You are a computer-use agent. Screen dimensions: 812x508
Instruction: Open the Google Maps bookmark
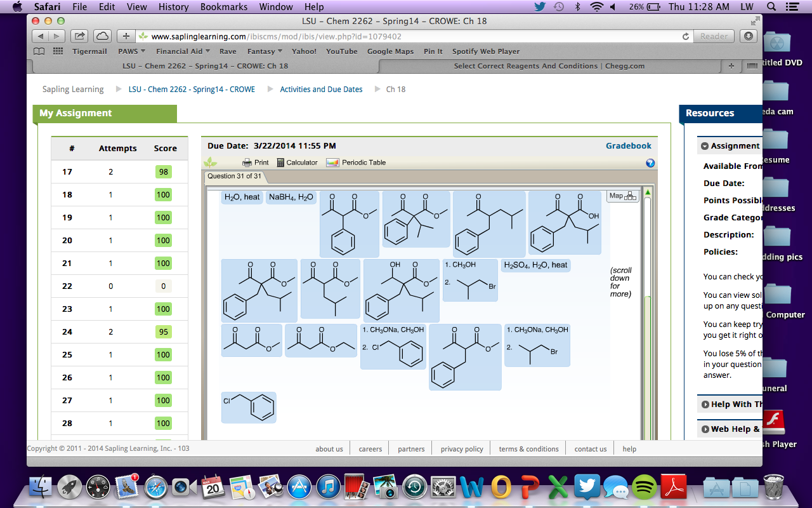tap(390, 51)
